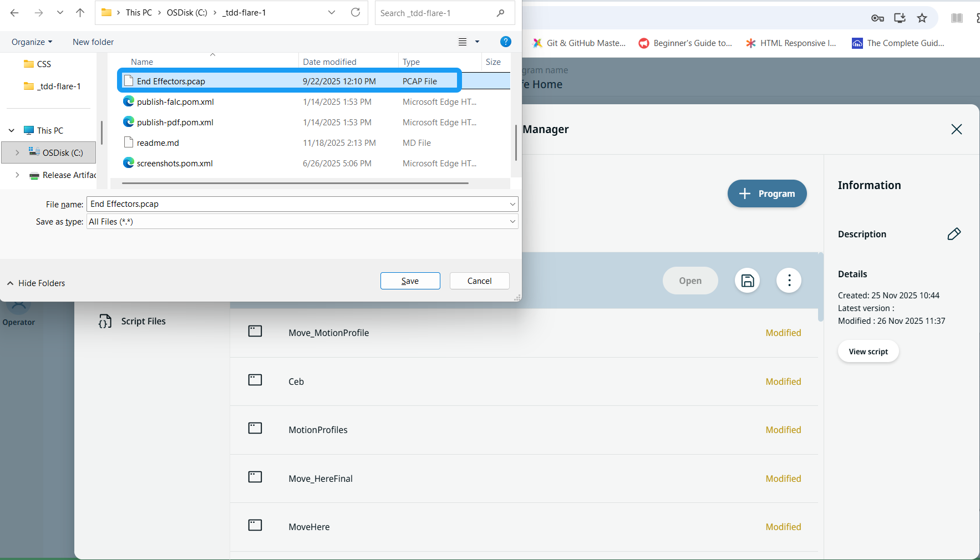Edit the description with pencil icon
Viewport: 980px width, 560px height.
(953, 234)
